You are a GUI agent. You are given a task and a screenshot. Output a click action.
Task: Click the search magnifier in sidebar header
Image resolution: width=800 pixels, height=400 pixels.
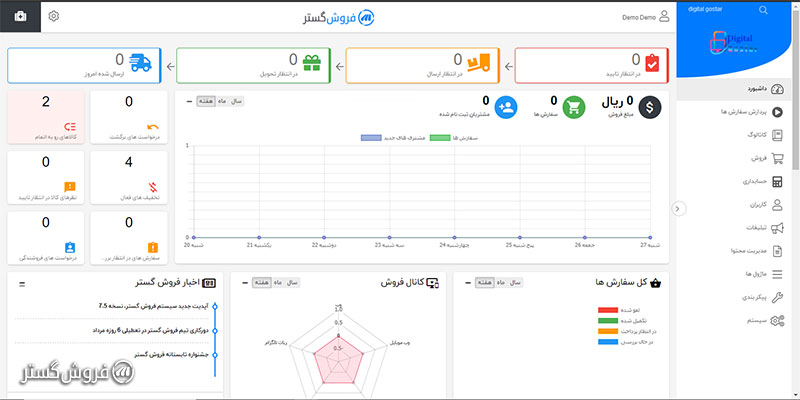(x=763, y=10)
